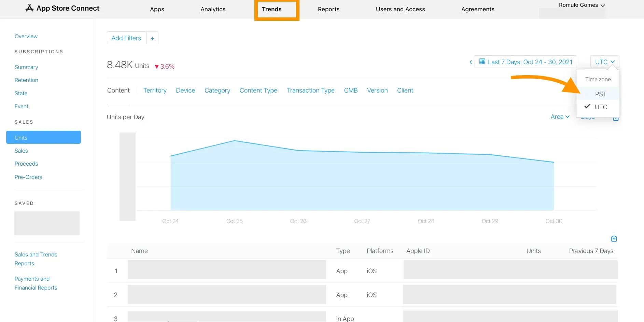
Task: Switch to the Content Type tab
Action: (x=258, y=90)
